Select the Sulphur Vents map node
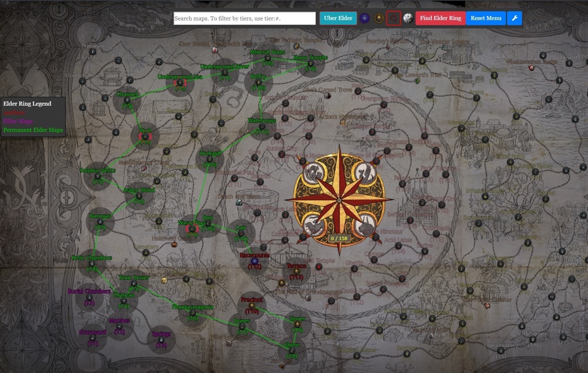This screenshot has height=373, width=588. pyautogui.click(x=98, y=176)
